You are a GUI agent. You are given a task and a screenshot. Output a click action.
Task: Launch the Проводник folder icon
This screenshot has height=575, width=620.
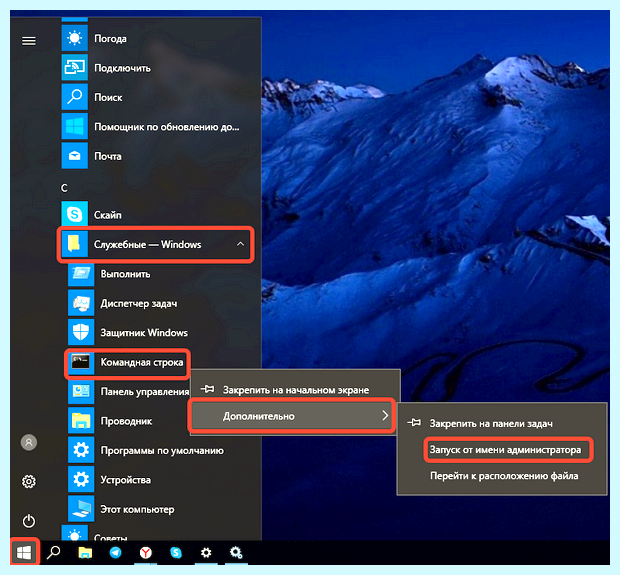coord(81,420)
